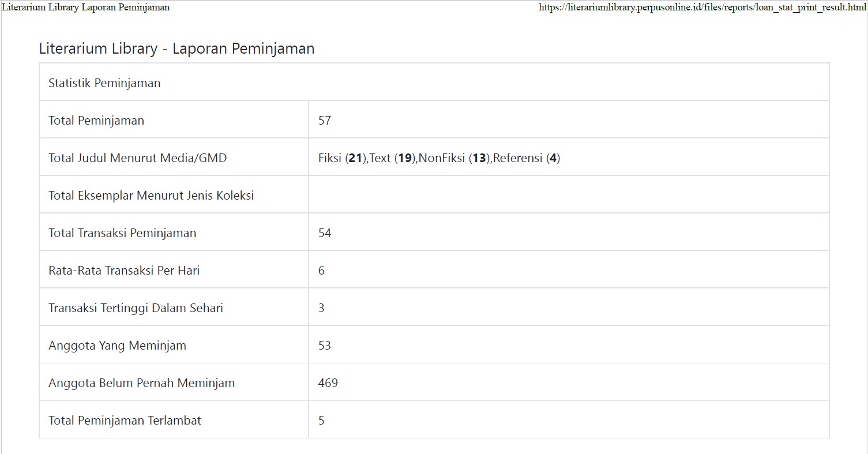
Task: Click the Text (19) entry
Action: tap(393, 158)
